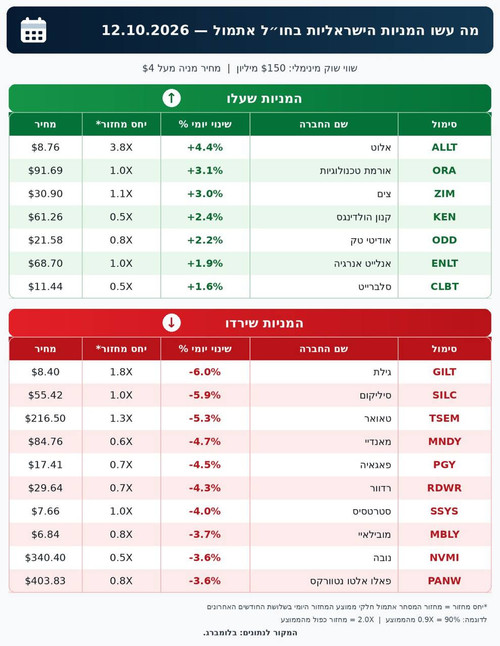
Task: Click the calendar icon in header
Action: 33,30
